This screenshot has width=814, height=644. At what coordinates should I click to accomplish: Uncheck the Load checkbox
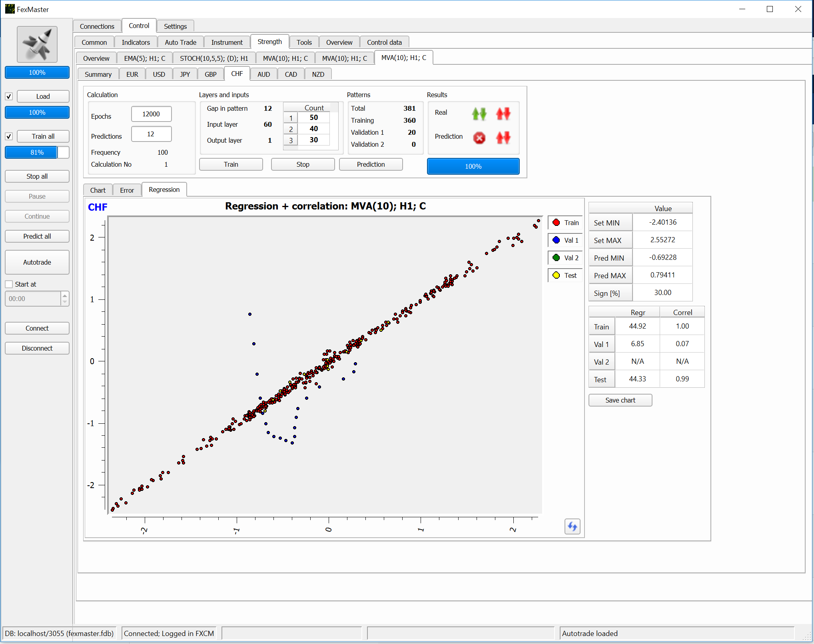coord(9,96)
